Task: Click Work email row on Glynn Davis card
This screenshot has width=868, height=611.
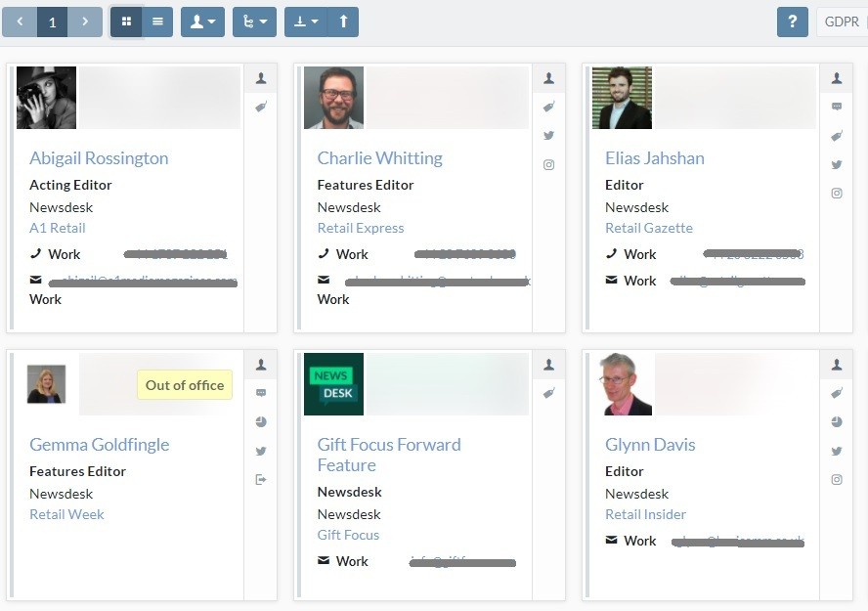Action: pos(705,542)
